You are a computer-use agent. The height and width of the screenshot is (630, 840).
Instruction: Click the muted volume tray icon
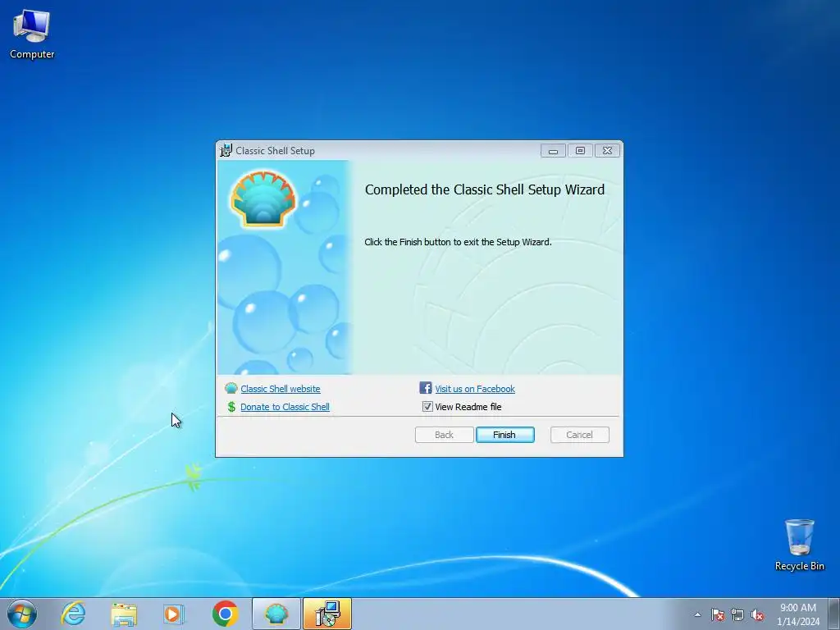tap(757, 614)
